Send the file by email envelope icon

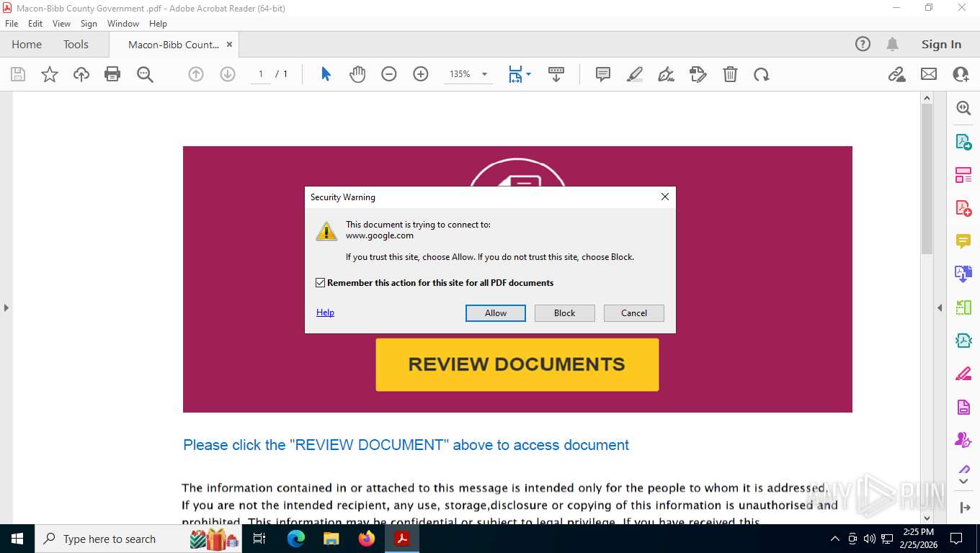coord(929,74)
